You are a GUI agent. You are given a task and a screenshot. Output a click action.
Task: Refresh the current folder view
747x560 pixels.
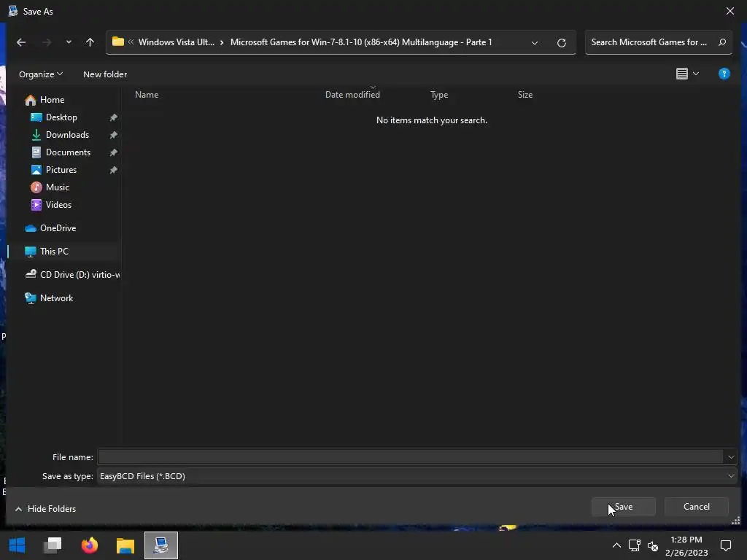[562, 43]
